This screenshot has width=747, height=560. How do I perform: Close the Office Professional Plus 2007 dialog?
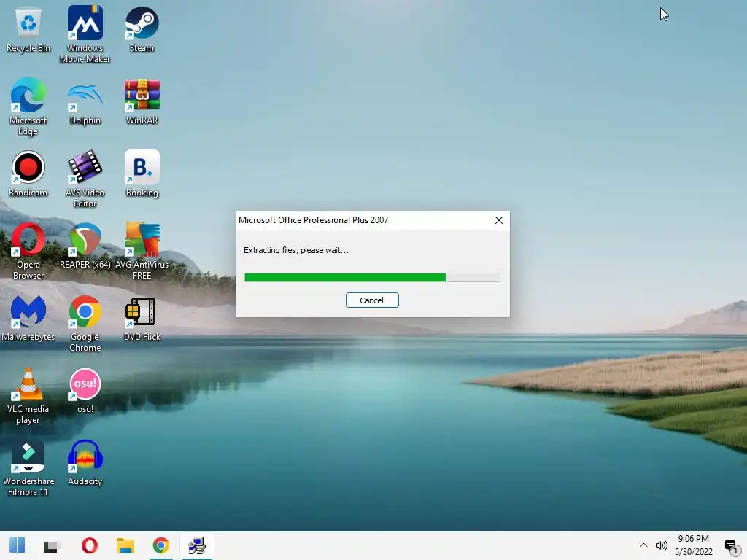click(x=499, y=220)
